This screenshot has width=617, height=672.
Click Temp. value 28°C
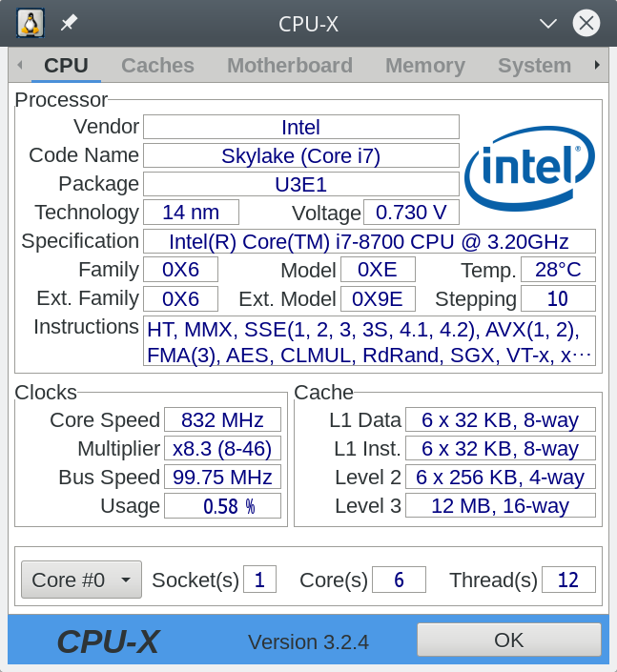click(558, 270)
